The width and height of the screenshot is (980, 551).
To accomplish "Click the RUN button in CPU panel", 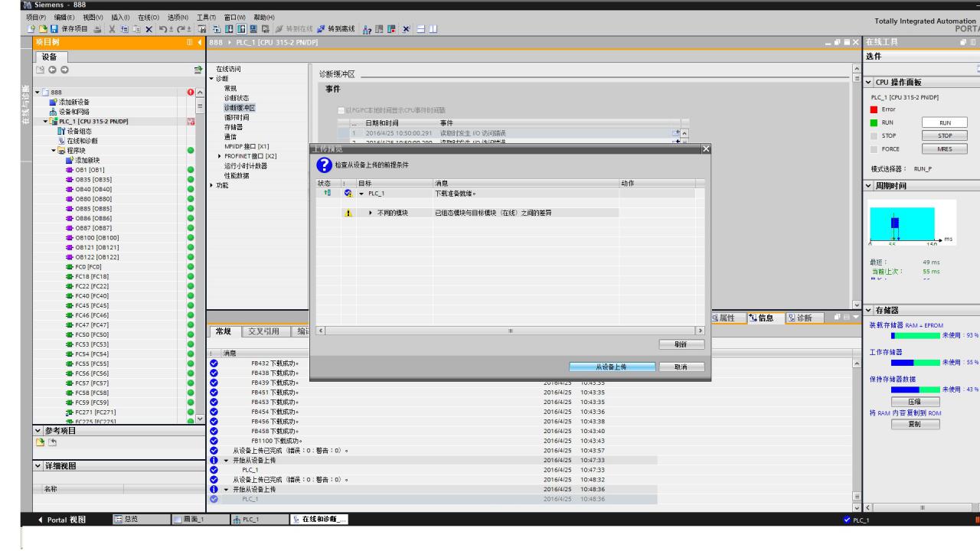I will tap(943, 122).
